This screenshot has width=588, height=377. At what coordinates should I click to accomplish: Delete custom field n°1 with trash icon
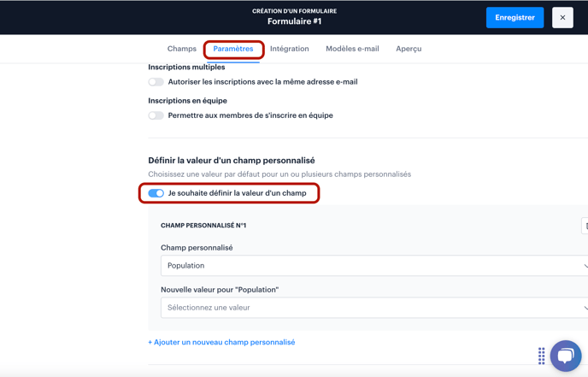pos(585,226)
